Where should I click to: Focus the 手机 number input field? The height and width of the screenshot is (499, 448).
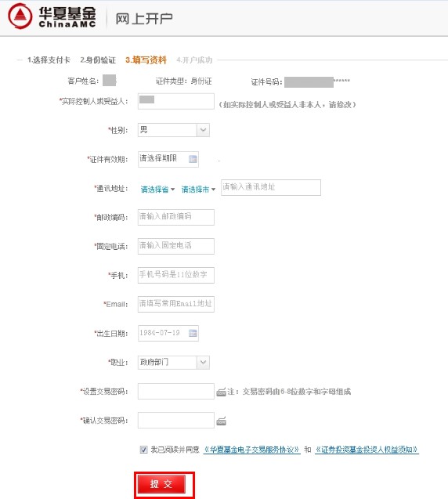point(176,275)
